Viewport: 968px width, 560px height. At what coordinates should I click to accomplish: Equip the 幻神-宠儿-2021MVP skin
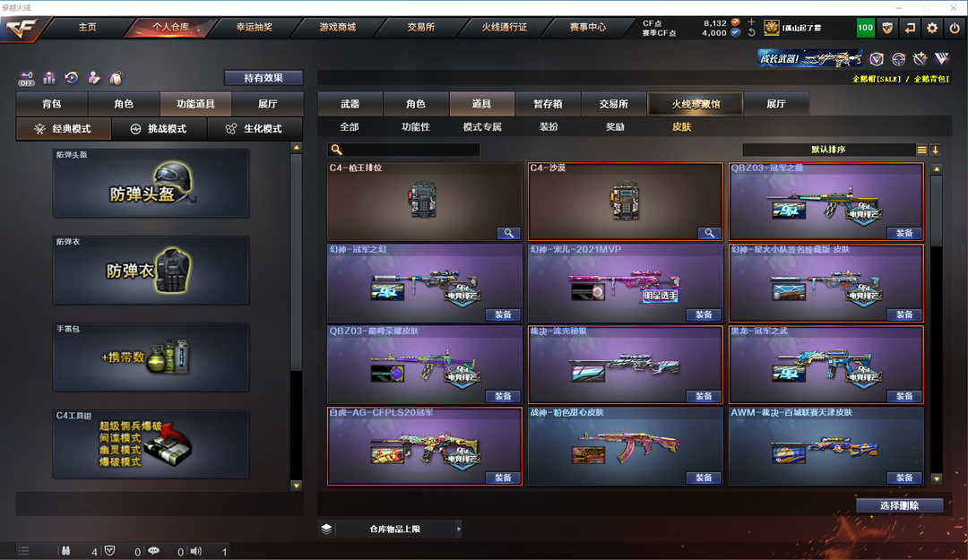(x=704, y=314)
